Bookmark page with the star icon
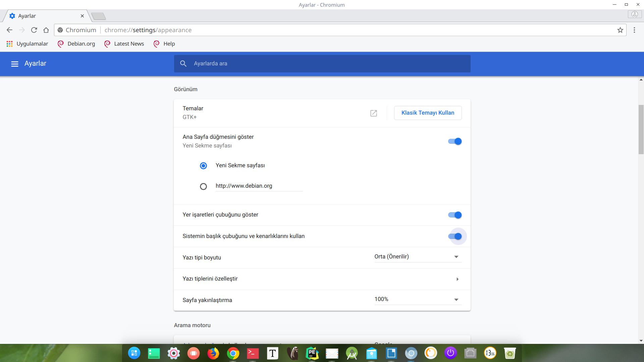Screen dimensions: 644x362 tap(620, 30)
